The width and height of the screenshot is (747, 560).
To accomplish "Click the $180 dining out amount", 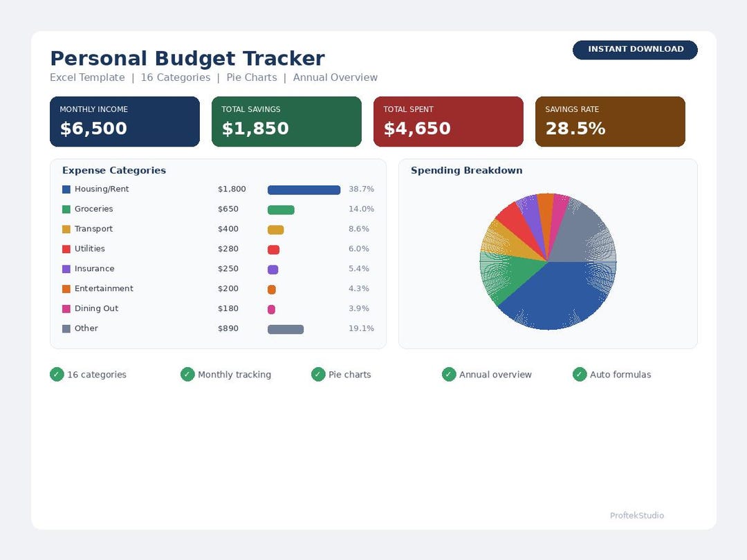I will 228,308.
